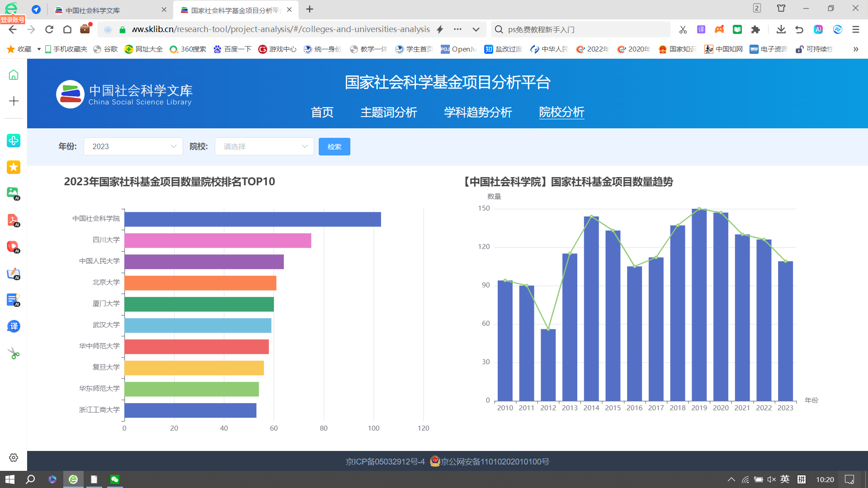Open the downloads icon in toolbar
Viewport: 868px width, 488px height.
781,29
